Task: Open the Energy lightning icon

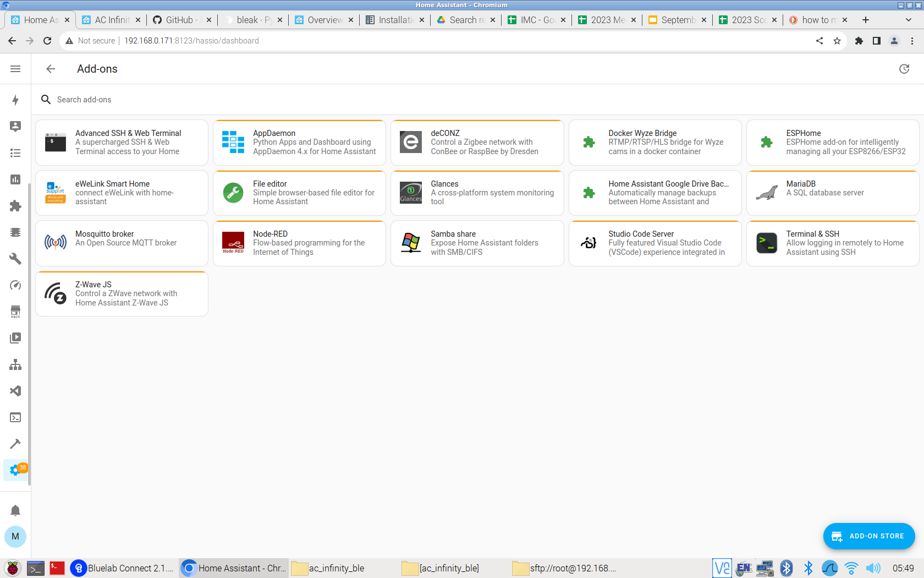Action: 15,100
